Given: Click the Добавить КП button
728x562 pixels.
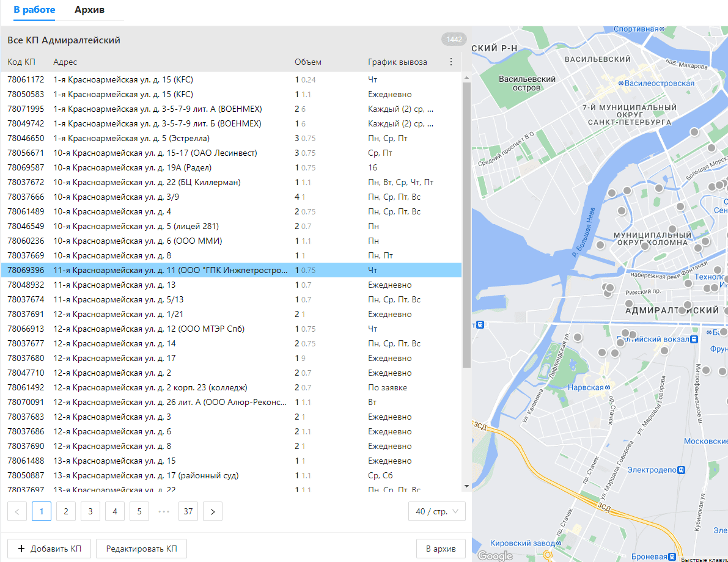Looking at the screenshot, I should (49, 549).
